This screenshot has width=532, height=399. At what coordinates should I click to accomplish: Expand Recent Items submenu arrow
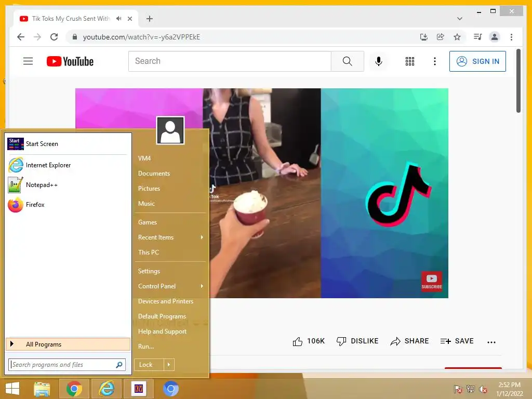coord(202,237)
